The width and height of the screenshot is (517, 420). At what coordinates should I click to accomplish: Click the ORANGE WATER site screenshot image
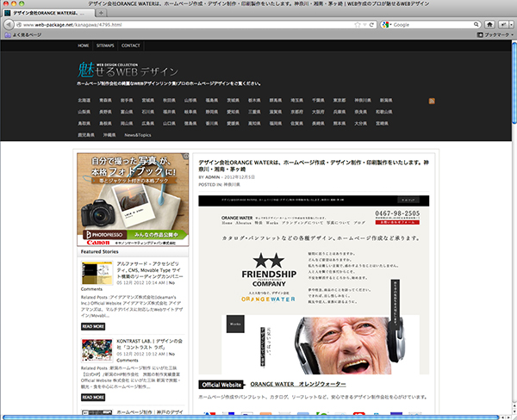[x=314, y=285]
